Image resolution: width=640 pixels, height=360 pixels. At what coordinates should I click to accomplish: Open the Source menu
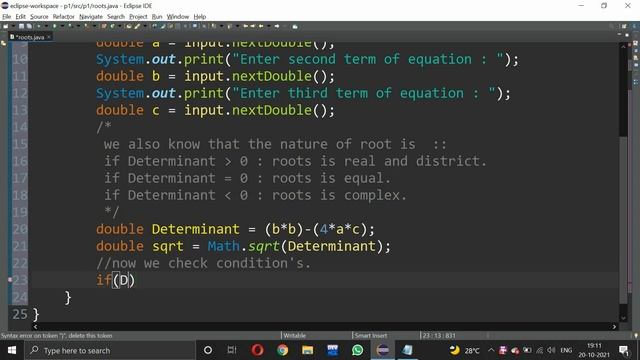pyautogui.click(x=39, y=17)
